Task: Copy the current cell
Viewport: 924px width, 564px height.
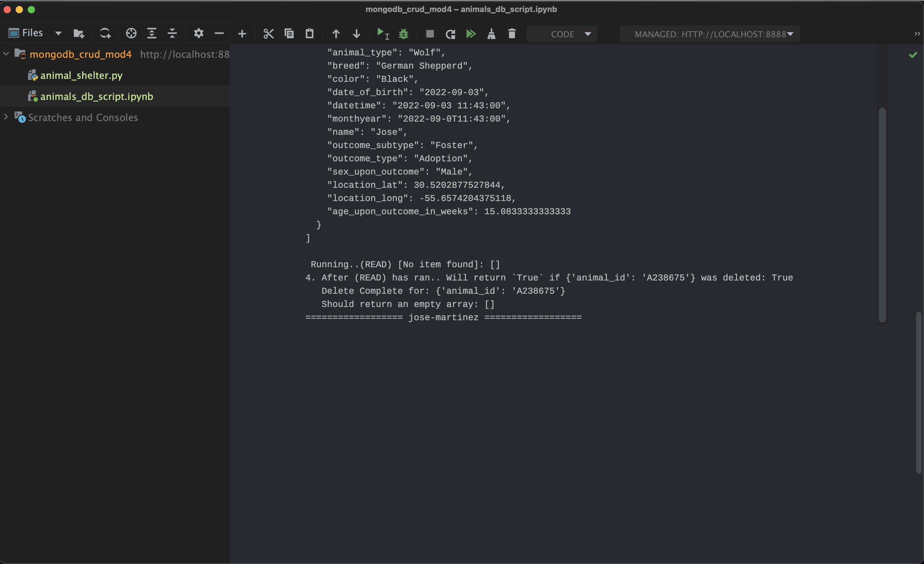Action: tap(289, 33)
